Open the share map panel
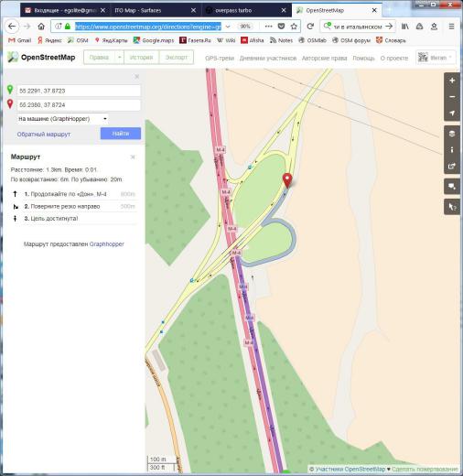 (452, 166)
